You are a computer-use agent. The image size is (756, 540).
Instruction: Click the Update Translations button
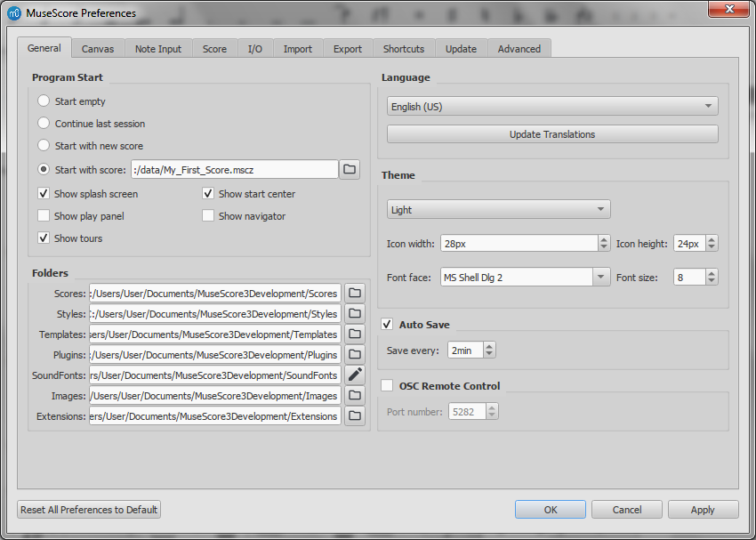pyautogui.click(x=552, y=133)
